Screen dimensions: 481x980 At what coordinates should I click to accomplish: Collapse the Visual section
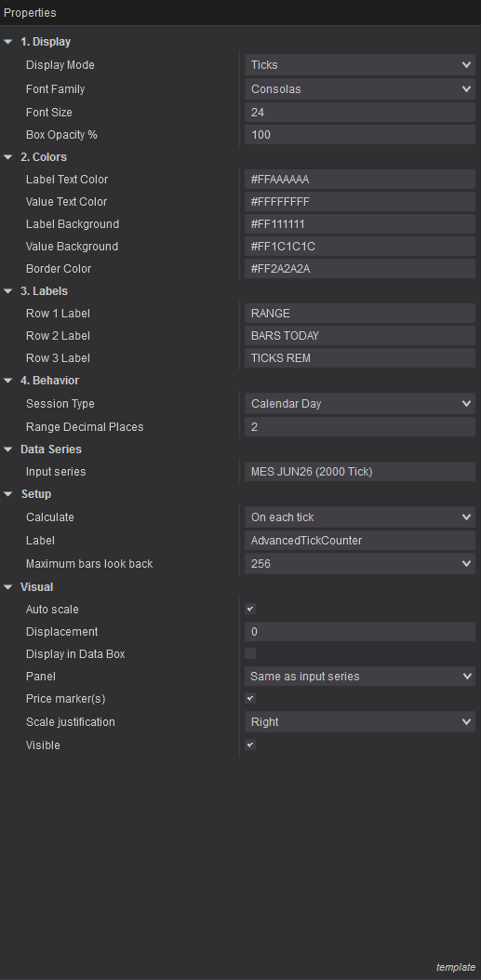[7, 587]
